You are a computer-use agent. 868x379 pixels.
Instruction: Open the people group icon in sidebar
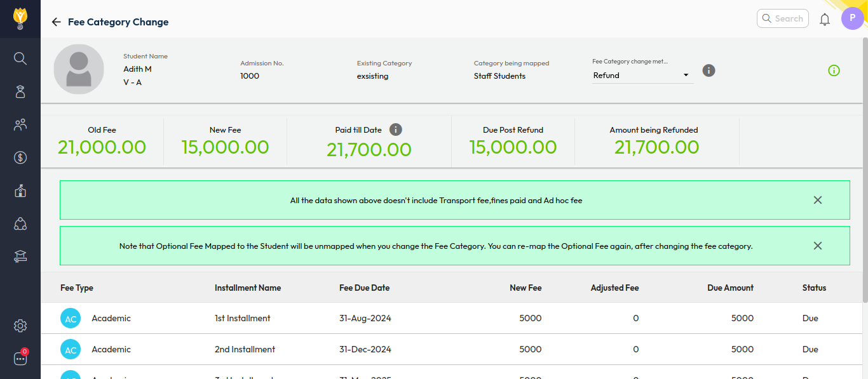tap(20, 124)
